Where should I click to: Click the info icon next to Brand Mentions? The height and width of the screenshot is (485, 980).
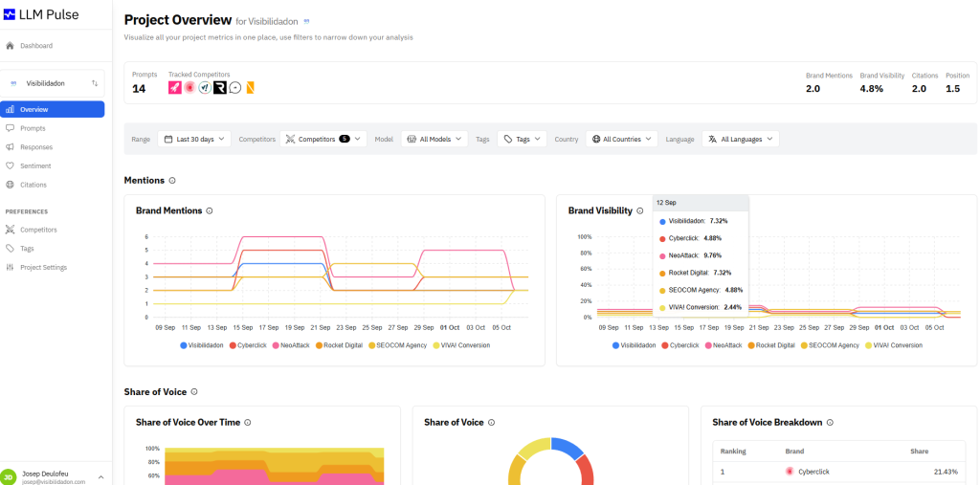[x=210, y=210]
